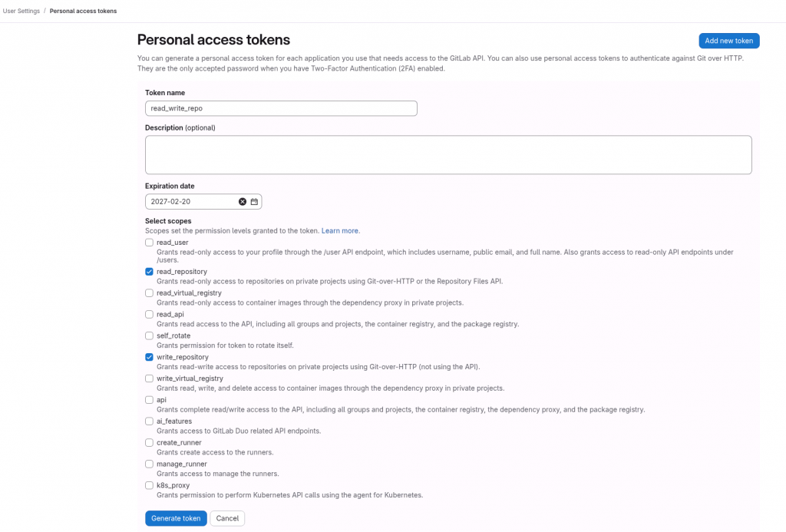
Task: Open the calendar date picker icon
Action: 254,202
